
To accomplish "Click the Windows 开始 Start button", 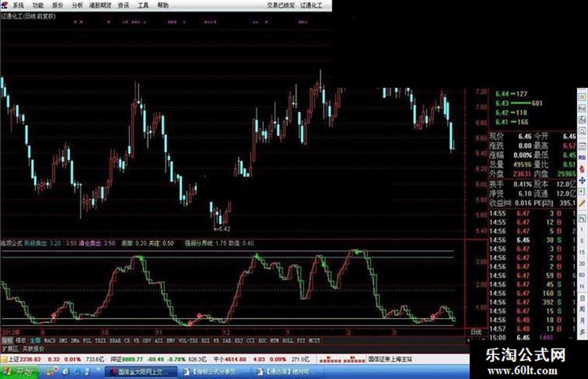I will point(19,372).
